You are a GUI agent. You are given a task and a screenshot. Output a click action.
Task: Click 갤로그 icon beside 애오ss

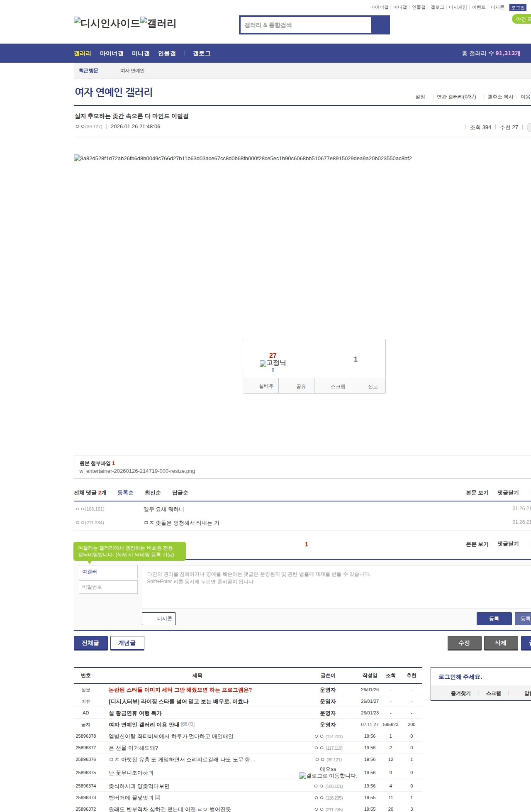pos(328,775)
